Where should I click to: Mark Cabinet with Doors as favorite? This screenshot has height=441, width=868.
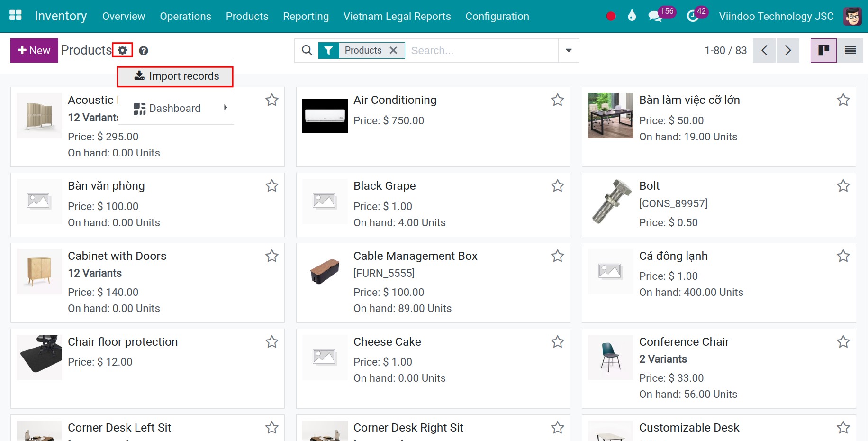pos(272,256)
